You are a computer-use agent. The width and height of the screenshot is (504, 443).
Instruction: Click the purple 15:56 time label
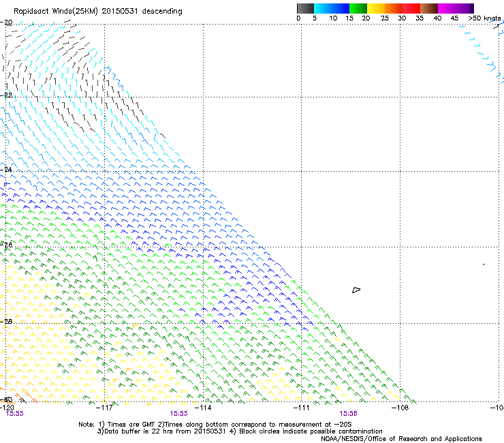click(349, 414)
